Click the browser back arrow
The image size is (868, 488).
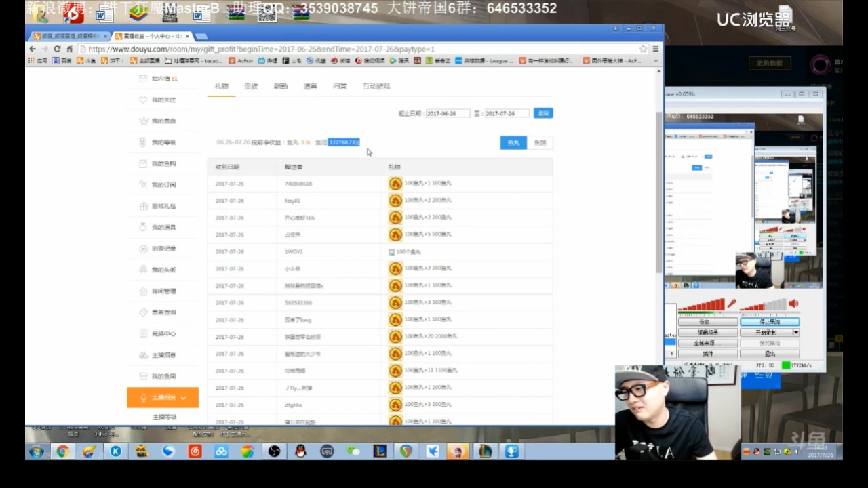click(33, 49)
